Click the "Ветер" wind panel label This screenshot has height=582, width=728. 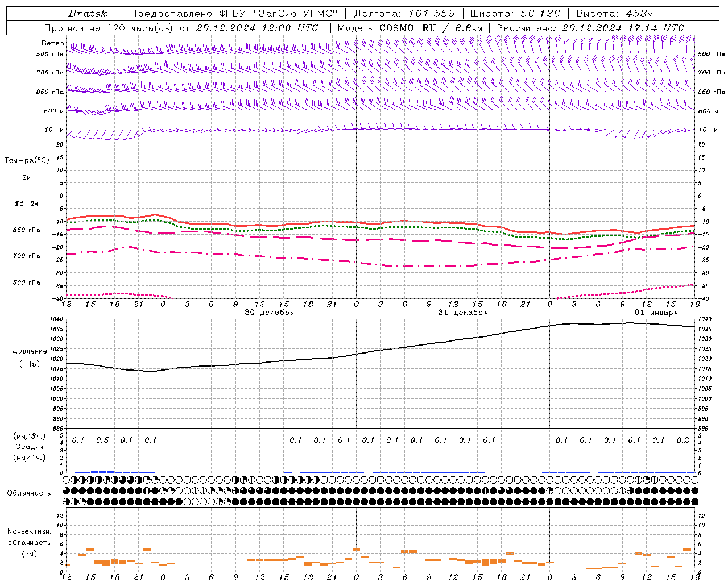pyautogui.click(x=52, y=43)
